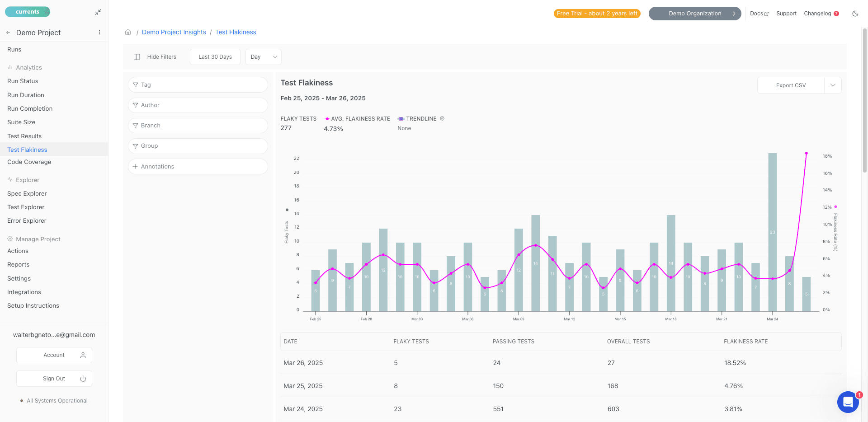The width and height of the screenshot is (868, 422).
Task: Open Runs in the sidebar
Action: [14, 50]
